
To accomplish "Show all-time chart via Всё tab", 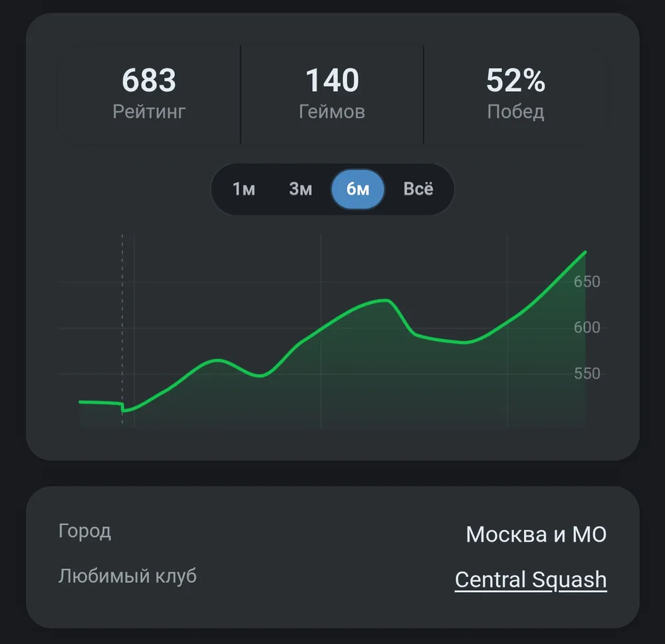I will 418,189.
